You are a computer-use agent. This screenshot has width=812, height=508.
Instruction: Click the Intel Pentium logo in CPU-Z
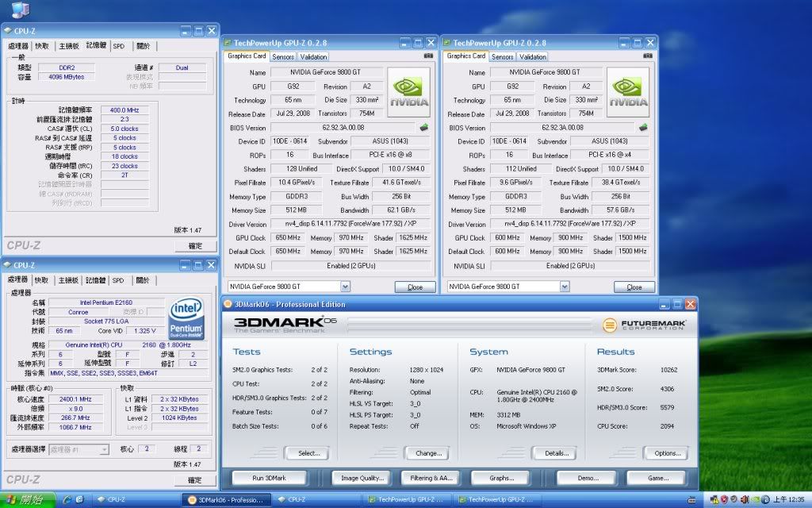(x=186, y=317)
